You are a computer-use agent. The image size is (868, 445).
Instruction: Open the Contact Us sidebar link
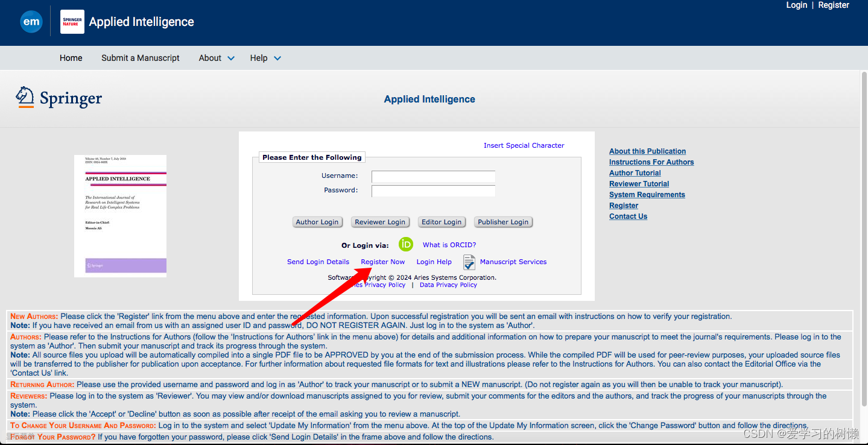click(628, 216)
